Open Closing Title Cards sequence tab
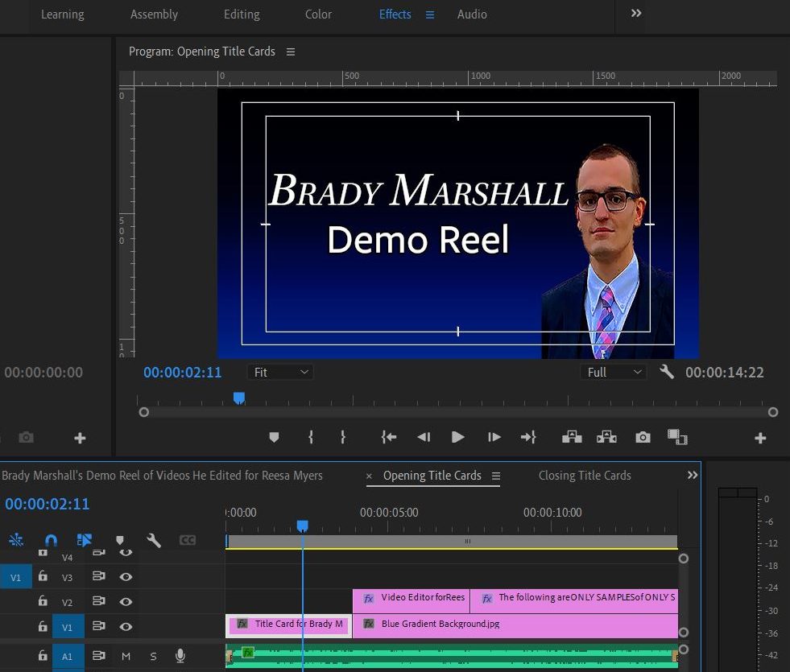 pos(585,475)
